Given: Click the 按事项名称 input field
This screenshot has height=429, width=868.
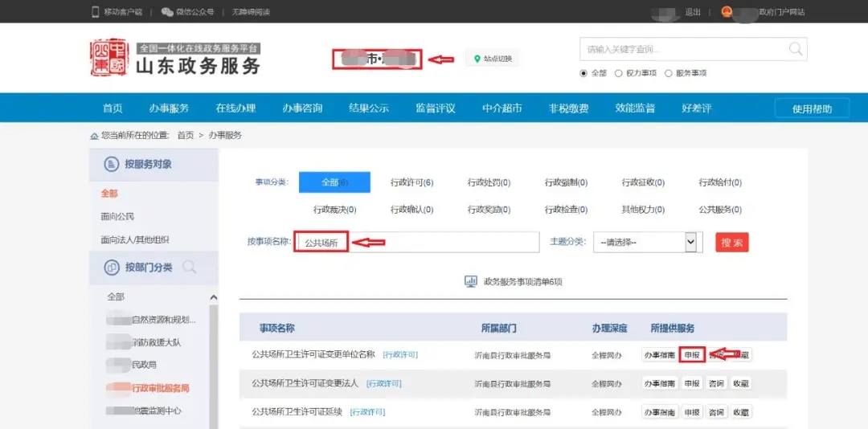Looking at the screenshot, I should (x=418, y=242).
